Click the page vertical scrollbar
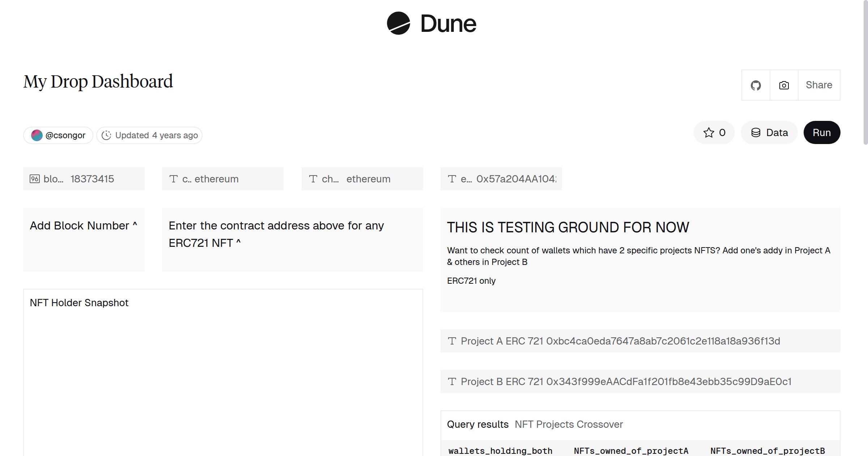The width and height of the screenshot is (868, 456). (865, 72)
